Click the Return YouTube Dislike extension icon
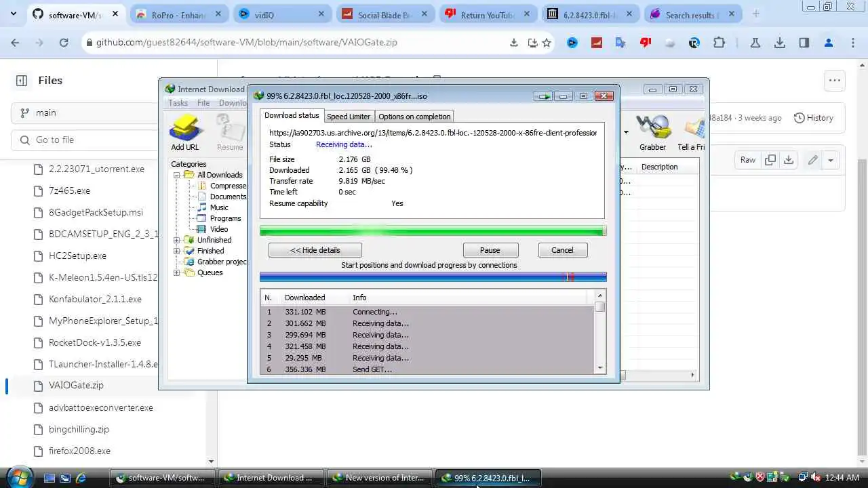868x488 pixels. pyautogui.click(x=645, y=42)
